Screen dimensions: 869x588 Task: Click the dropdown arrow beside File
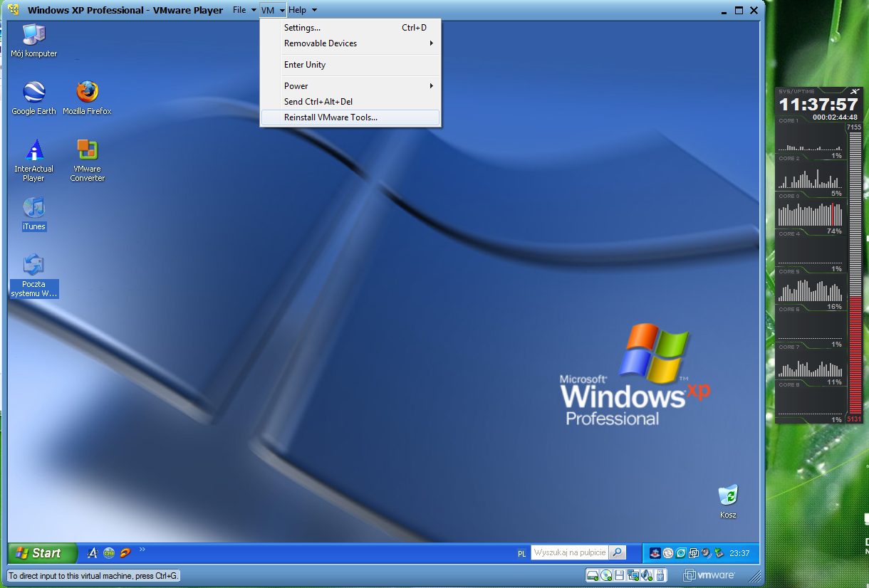(254, 10)
